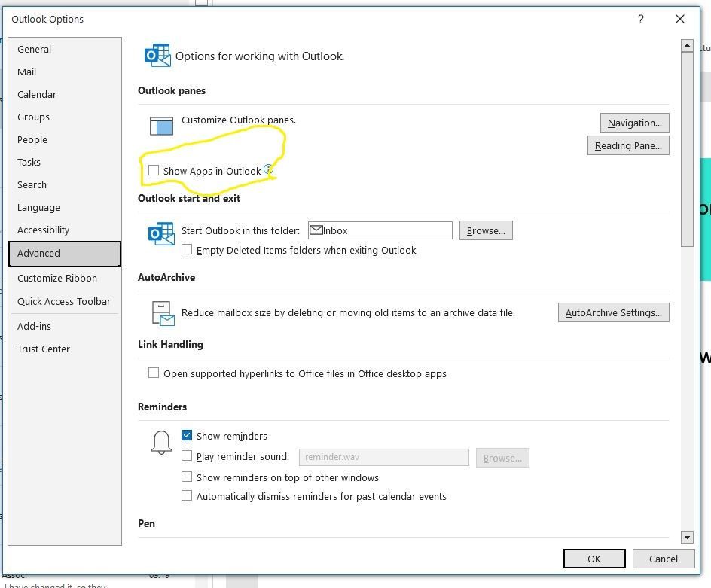Browse for the Outlook startup folder

(486, 230)
